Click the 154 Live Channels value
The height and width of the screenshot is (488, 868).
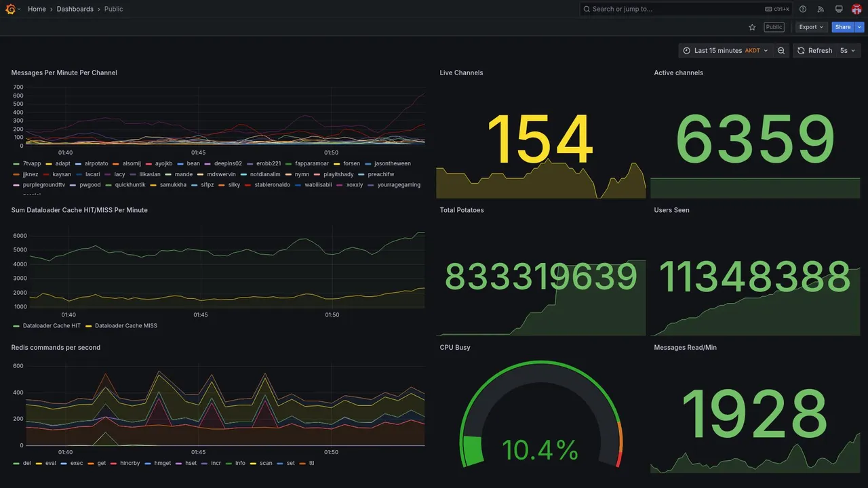point(540,140)
